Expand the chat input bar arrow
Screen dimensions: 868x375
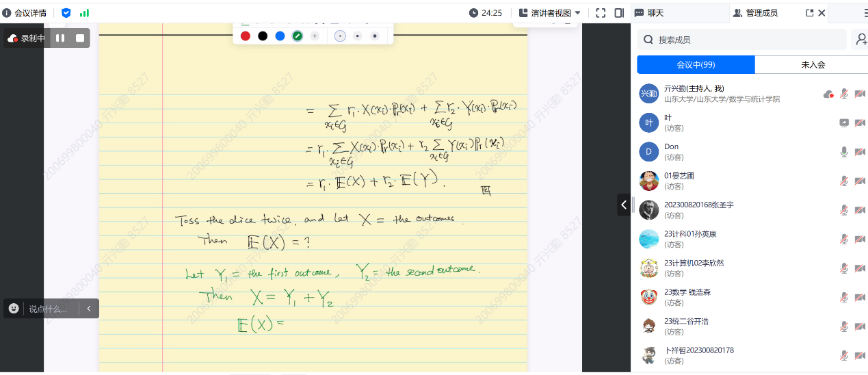[89, 309]
